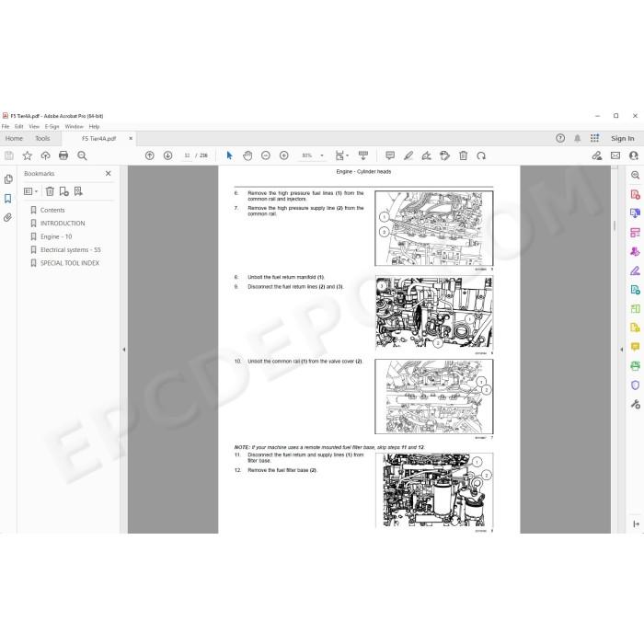Open the Electrical systems - 55 bookmark
644x644 pixels.
pyautogui.click(x=70, y=249)
